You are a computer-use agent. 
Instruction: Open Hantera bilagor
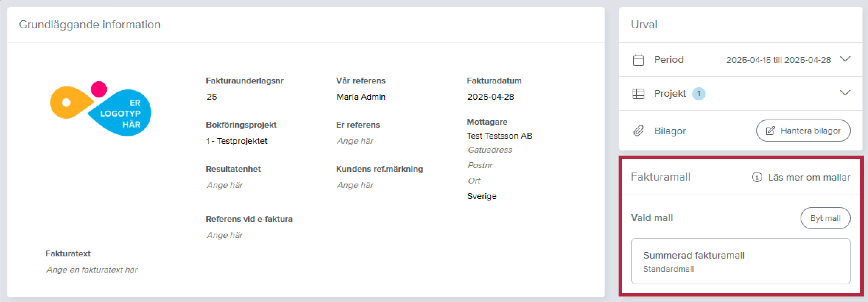coord(804,131)
